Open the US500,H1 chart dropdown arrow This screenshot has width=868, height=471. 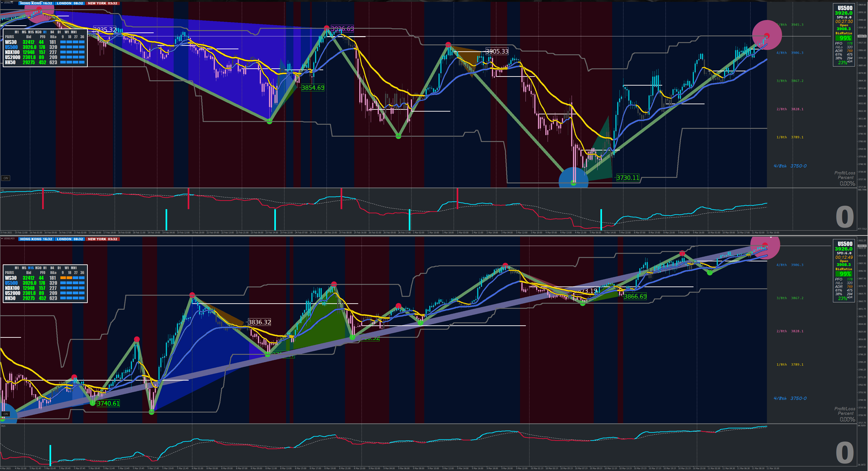(x=2, y=3)
